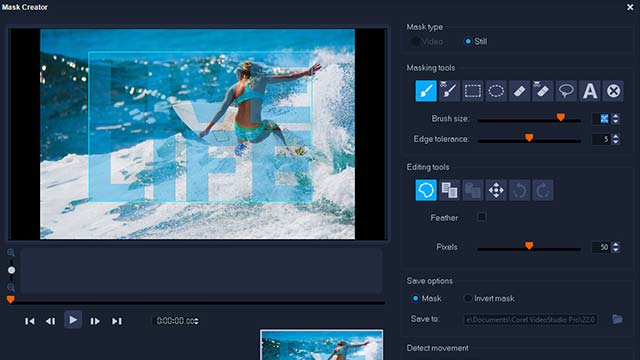Click the Edge tolerance value field
This screenshot has width=640, height=360.
pyautogui.click(x=601, y=139)
